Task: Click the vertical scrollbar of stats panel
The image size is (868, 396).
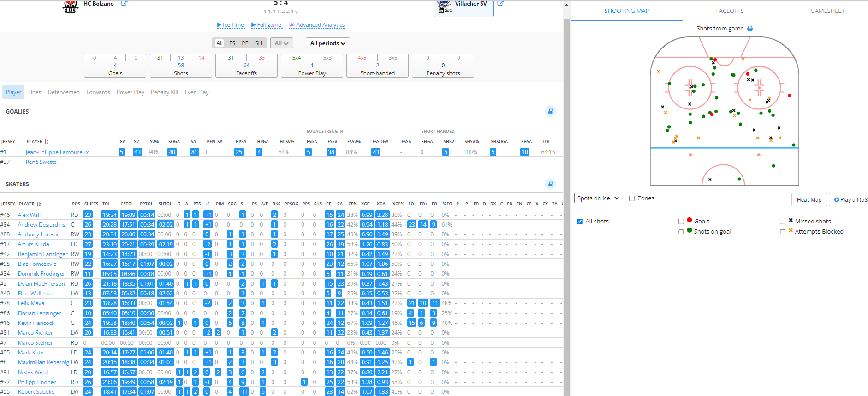Action: tap(566, 185)
